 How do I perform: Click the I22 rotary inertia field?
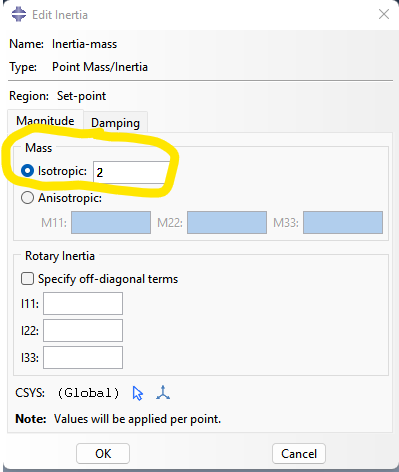[x=83, y=330]
